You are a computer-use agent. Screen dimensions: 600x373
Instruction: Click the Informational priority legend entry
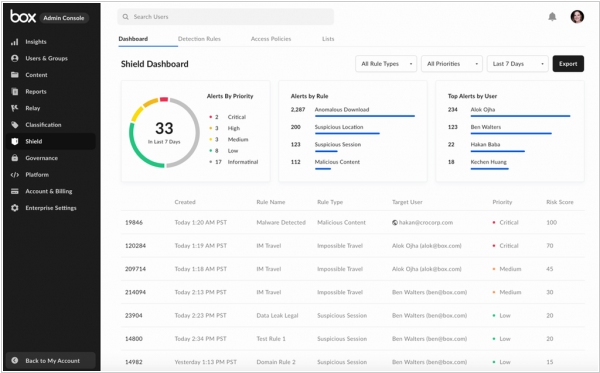[x=234, y=162]
